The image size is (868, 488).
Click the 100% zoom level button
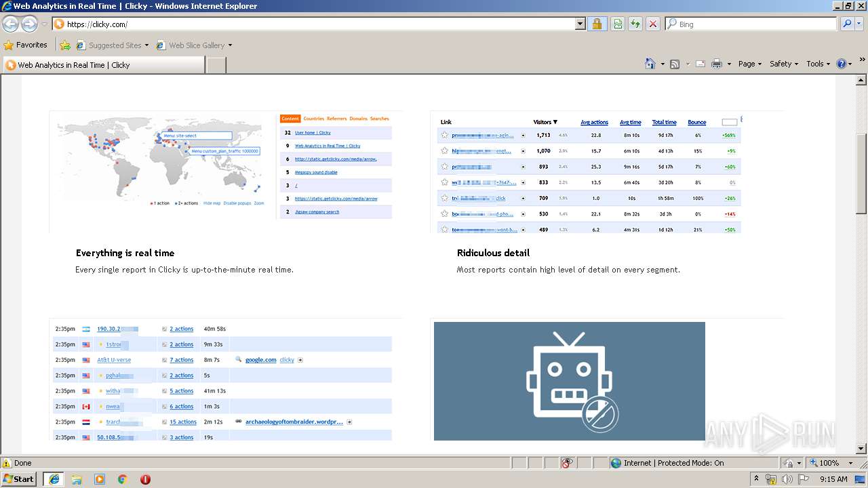tap(823, 463)
